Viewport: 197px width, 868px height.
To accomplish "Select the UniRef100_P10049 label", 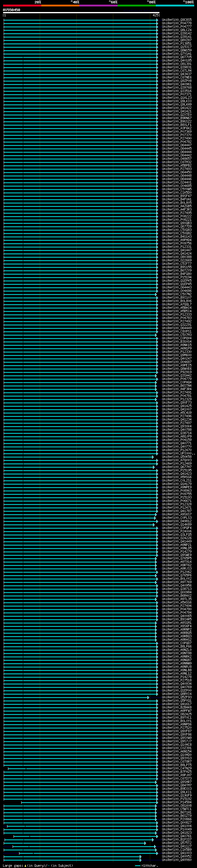I will point(176,829).
